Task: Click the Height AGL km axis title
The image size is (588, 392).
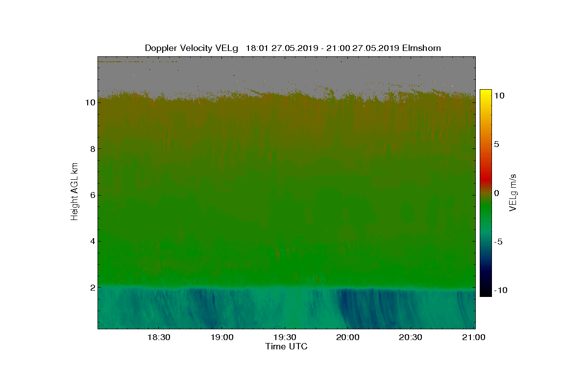Action: (74, 193)
